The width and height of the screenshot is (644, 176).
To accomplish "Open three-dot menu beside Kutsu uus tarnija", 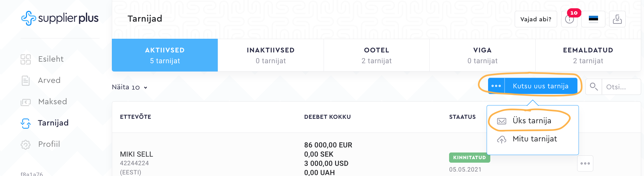I will click(x=496, y=86).
